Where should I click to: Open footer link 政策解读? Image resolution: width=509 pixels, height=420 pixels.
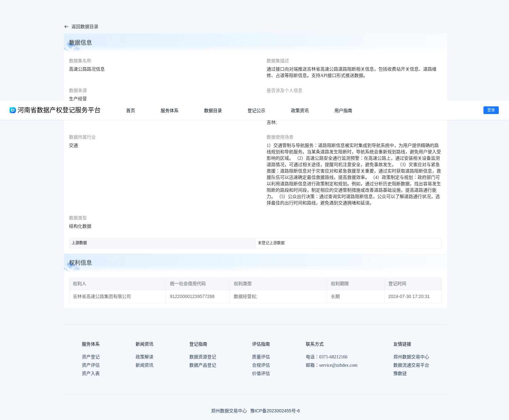[x=144, y=357]
